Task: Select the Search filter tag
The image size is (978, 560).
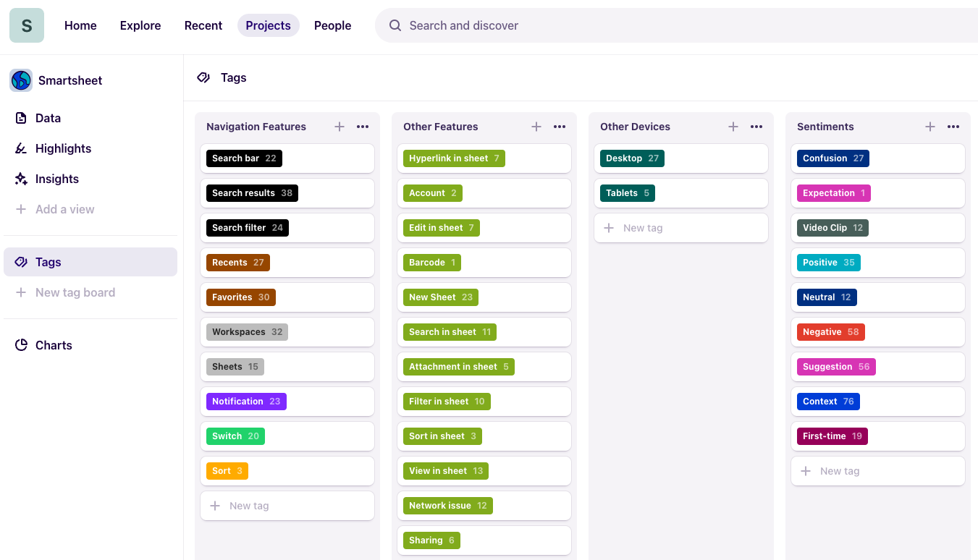Action: pyautogui.click(x=248, y=228)
